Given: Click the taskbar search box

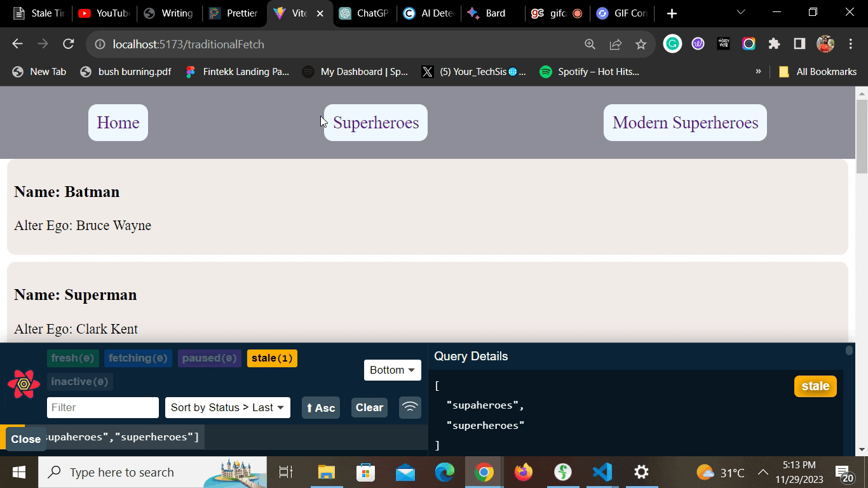Looking at the screenshot, I should (153, 472).
